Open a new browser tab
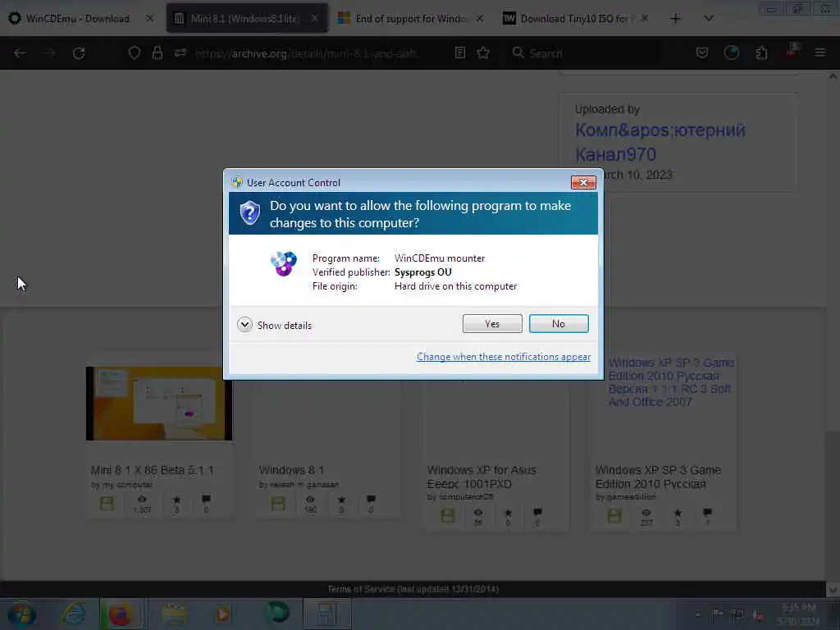840x630 pixels. coord(676,19)
